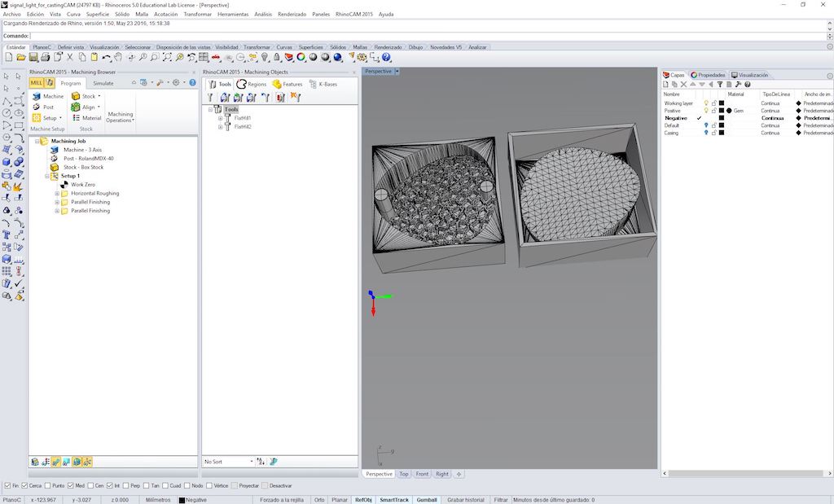Click the MILL mode icon
The image size is (834, 504).
coord(36,83)
